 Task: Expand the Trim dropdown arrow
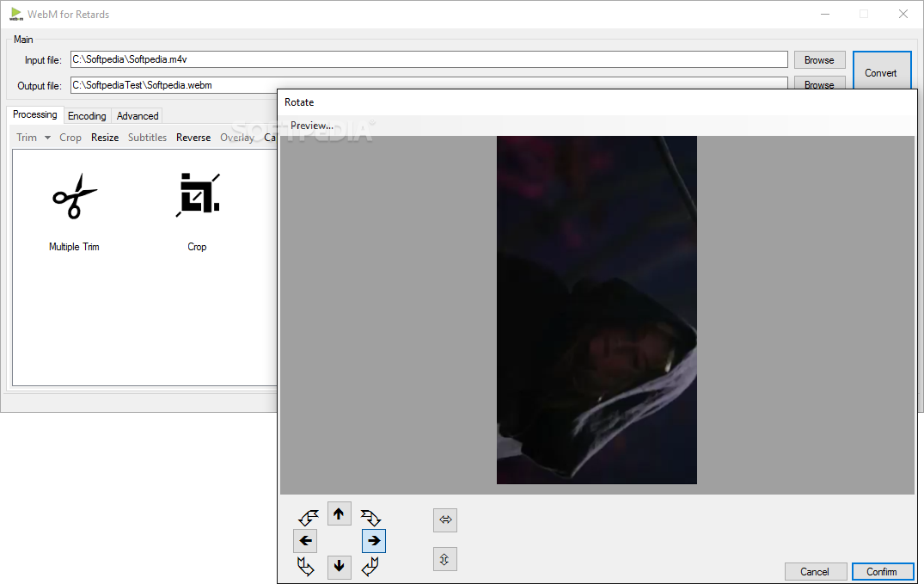(47, 138)
